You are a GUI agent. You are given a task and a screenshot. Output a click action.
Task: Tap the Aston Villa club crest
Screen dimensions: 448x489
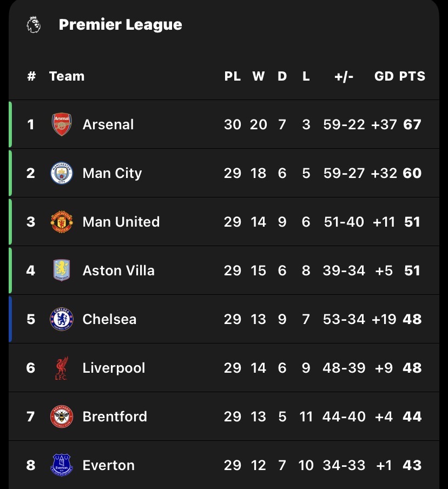61,270
